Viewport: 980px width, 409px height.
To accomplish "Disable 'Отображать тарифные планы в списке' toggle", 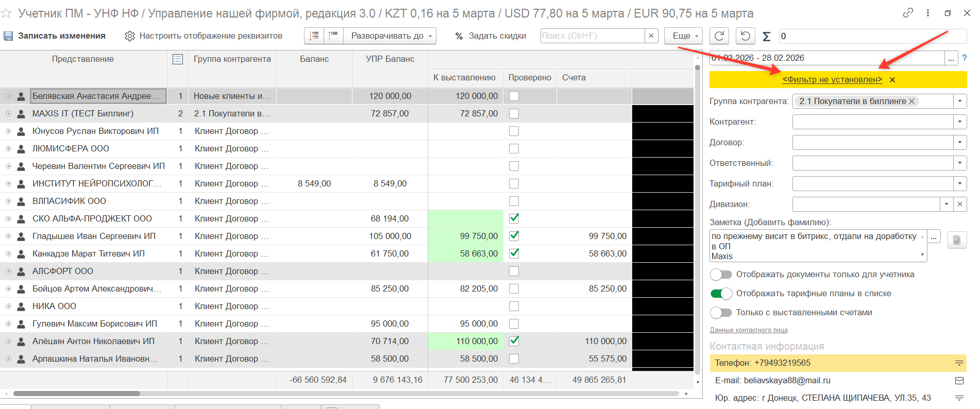I will pos(721,294).
